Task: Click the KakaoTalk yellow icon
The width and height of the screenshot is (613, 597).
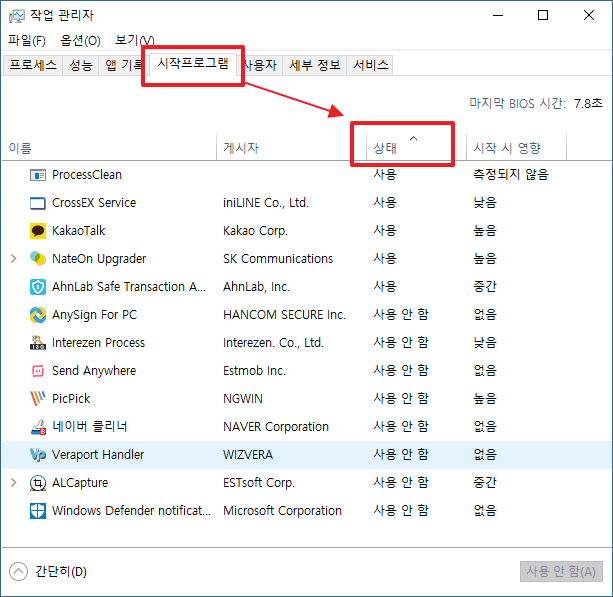Action: click(38, 231)
